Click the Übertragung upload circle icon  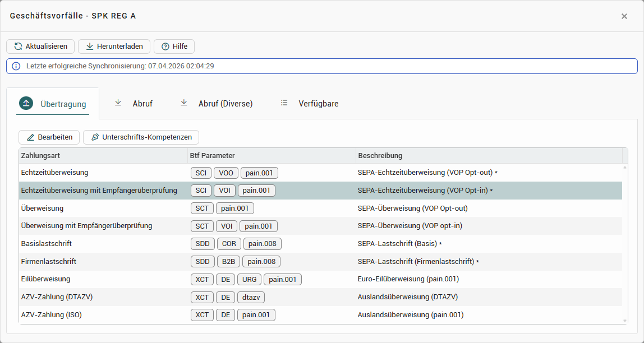click(26, 103)
